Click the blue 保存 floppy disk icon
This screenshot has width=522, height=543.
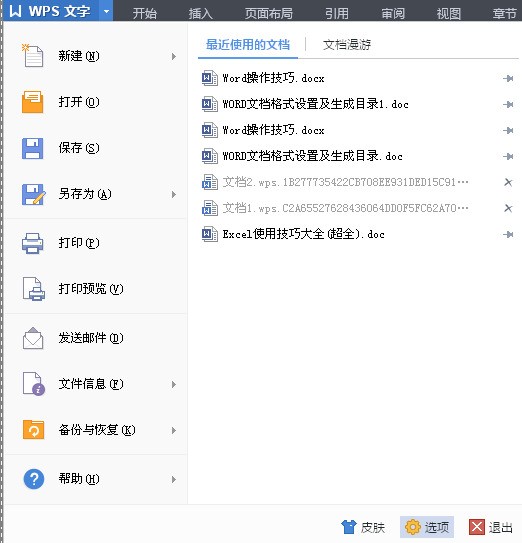[x=33, y=148]
